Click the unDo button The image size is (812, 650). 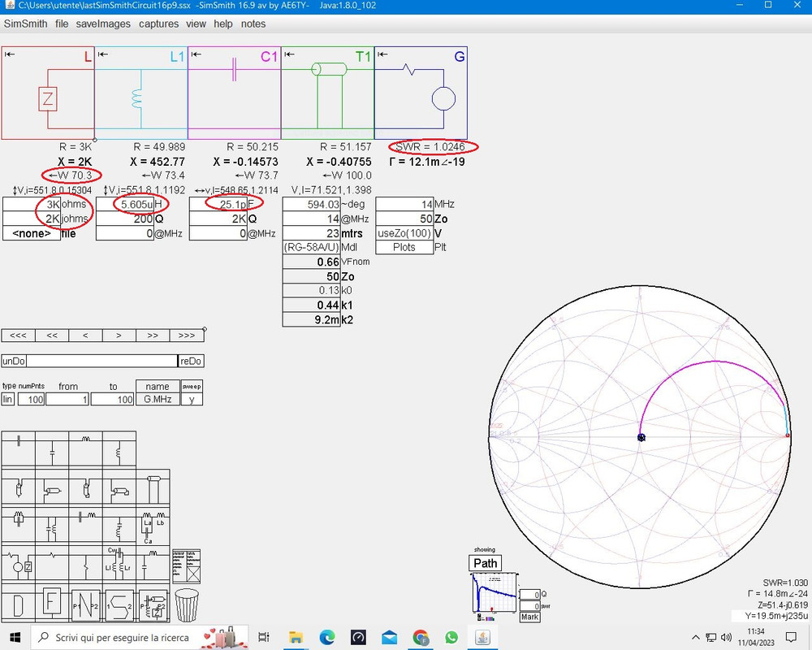click(x=14, y=361)
